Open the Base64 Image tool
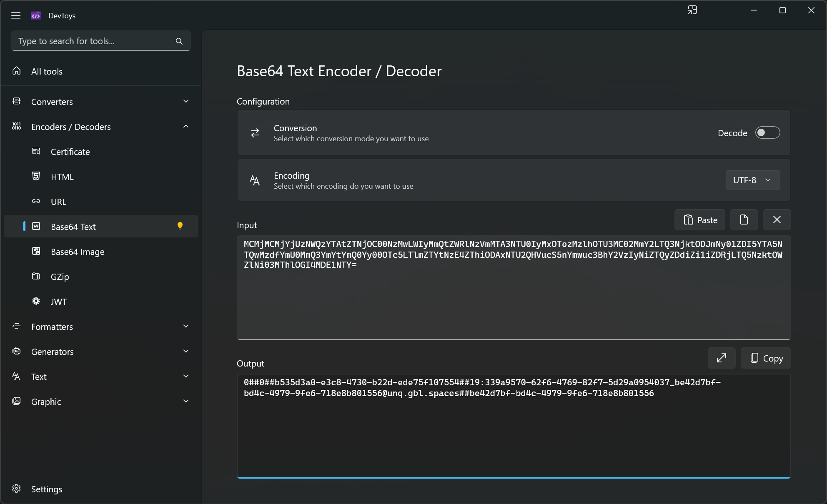The width and height of the screenshot is (827, 504). tap(101, 252)
